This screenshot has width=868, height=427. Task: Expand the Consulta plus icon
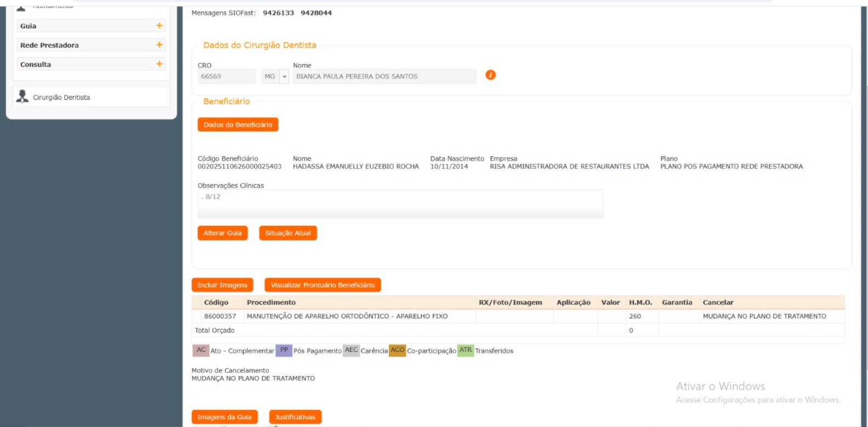(x=159, y=64)
